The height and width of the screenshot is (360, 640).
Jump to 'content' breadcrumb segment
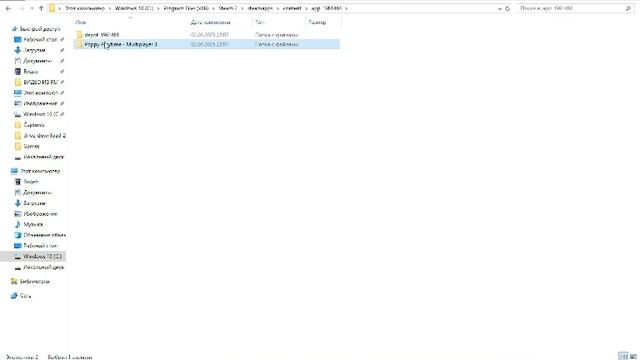pos(292,8)
